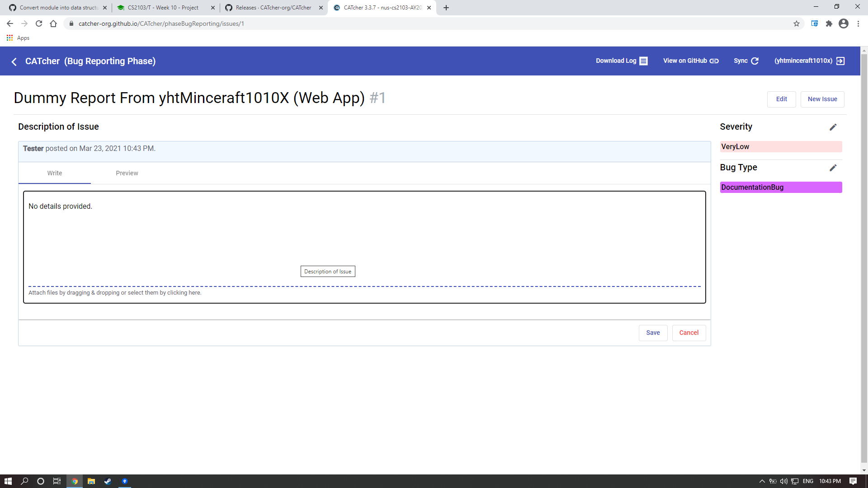Select the Write tab
Viewport: 868px width, 488px height.
pyautogui.click(x=54, y=173)
